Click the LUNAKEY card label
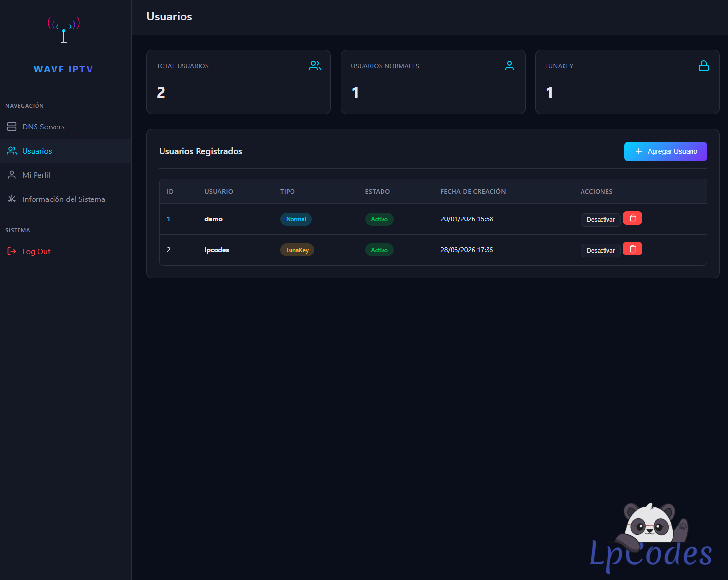Viewport: 728px width, 580px height. pos(559,66)
